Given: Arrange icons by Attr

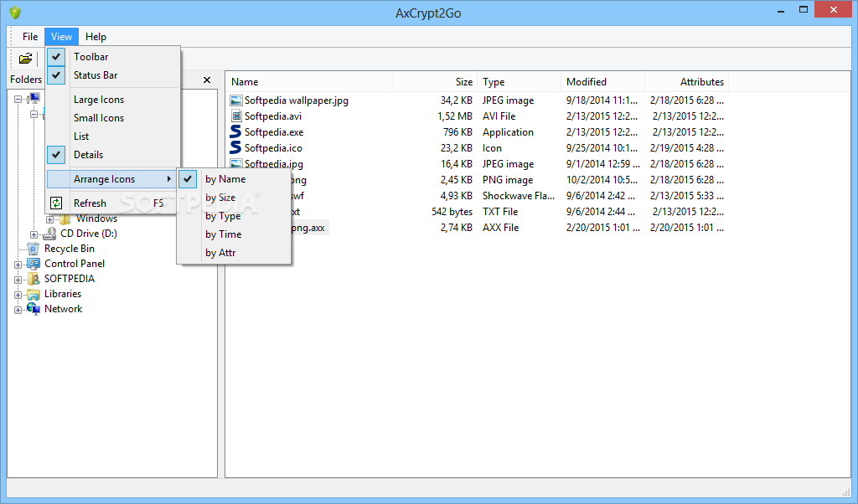Looking at the screenshot, I should (x=234, y=253).
